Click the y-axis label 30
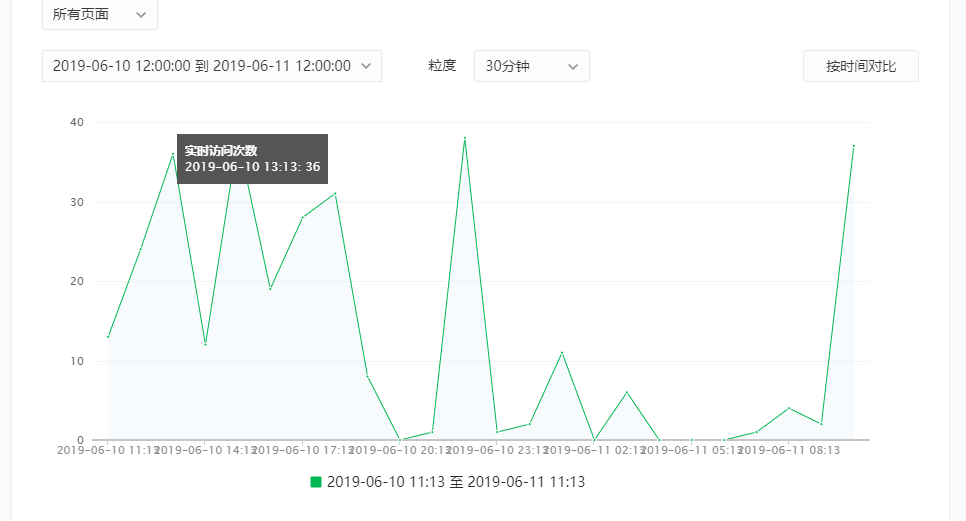The height and width of the screenshot is (521, 966). tap(77, 202)
